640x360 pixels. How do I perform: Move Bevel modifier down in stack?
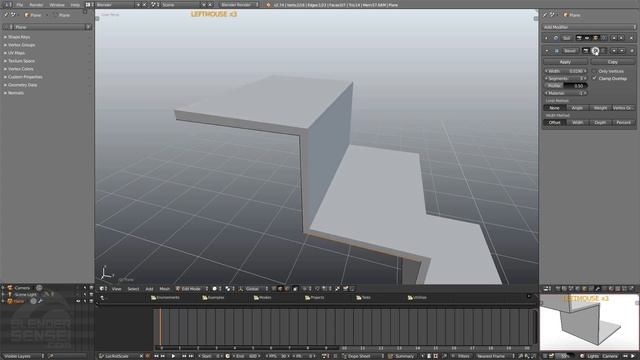622,51
